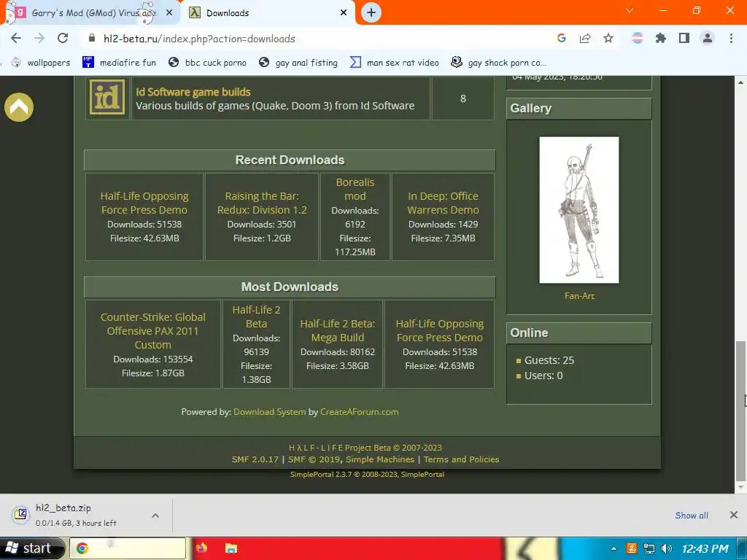Bookmark this page with the star icon
Image resolution: width=747 pixels, height=560 pixels.
pyautogui.click(x=608, y=39)
